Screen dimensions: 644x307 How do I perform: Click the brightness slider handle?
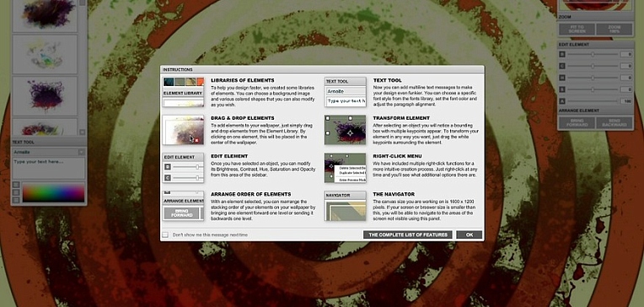tap(593, 54)
